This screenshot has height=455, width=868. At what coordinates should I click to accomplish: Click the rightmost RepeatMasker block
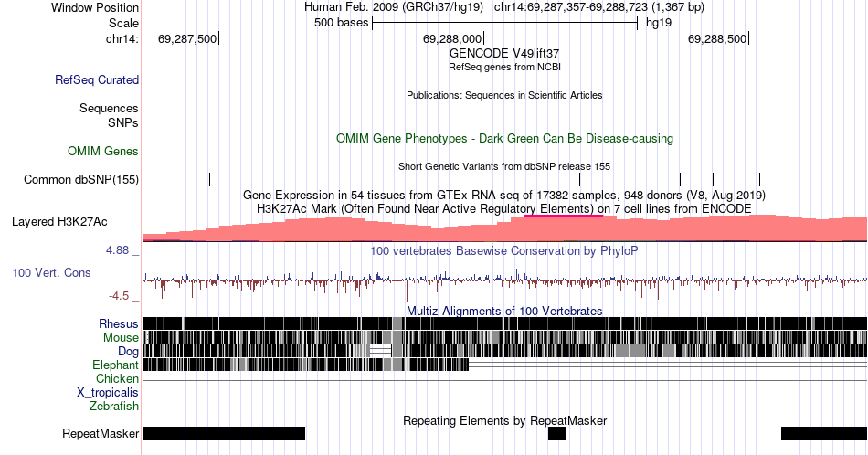tap(824, 433)
